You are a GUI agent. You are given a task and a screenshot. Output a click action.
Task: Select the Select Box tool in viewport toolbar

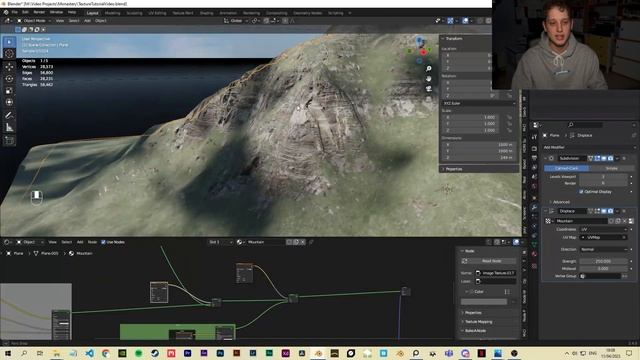click(x=9, y=42)
